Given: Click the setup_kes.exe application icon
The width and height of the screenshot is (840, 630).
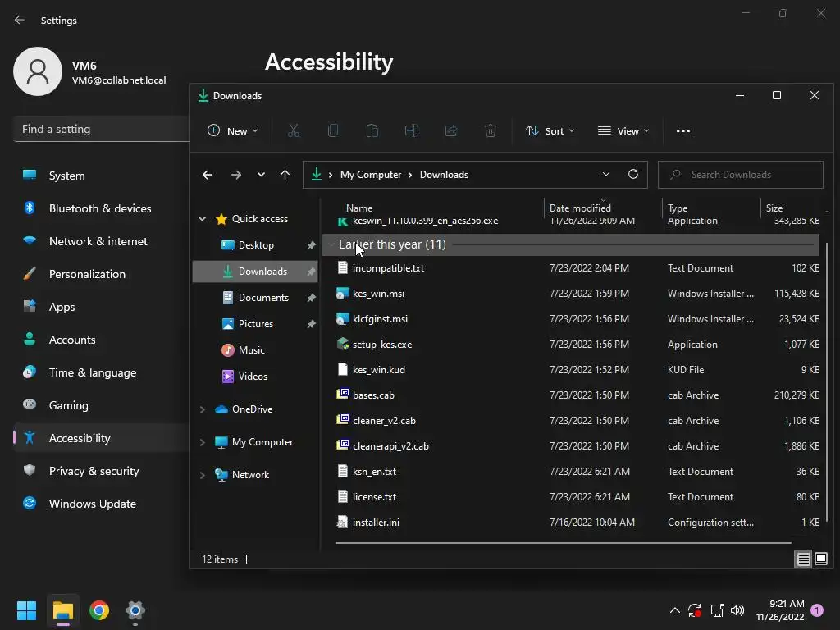Looking at the screenshot, I should 342,344.
